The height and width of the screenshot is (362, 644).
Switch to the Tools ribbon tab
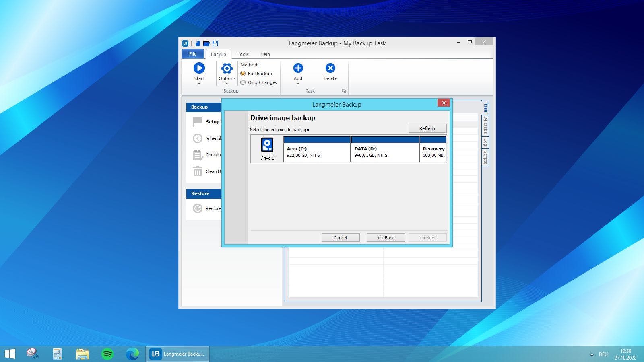point(243,54)
